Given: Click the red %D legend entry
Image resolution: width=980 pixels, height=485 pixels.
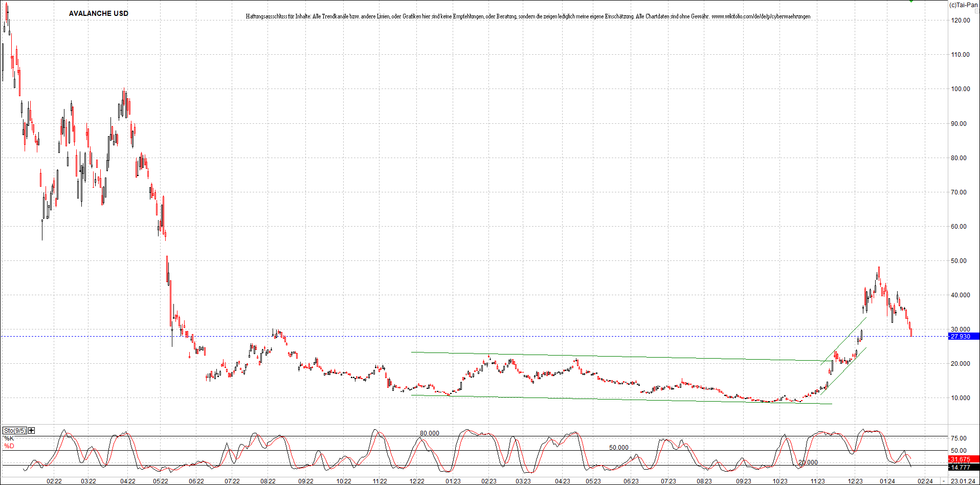Looking at the screenshot, I should [9, 446].
